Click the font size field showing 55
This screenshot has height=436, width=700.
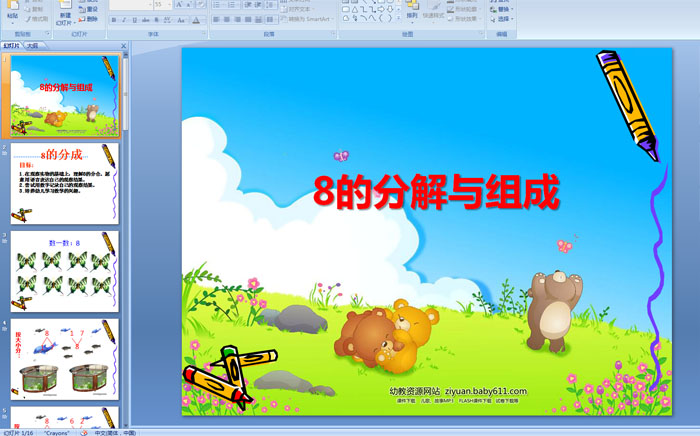pyautogui.click(x=159, y=5)
